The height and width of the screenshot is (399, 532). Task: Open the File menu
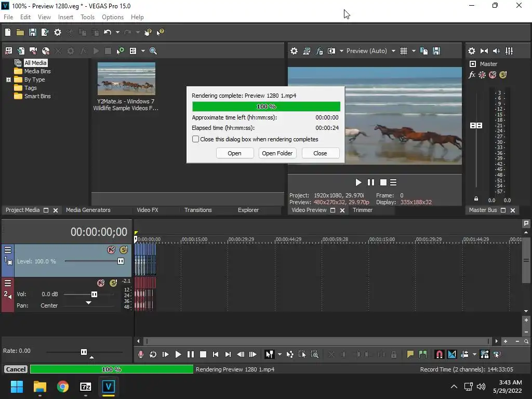[x=8, y=17]
